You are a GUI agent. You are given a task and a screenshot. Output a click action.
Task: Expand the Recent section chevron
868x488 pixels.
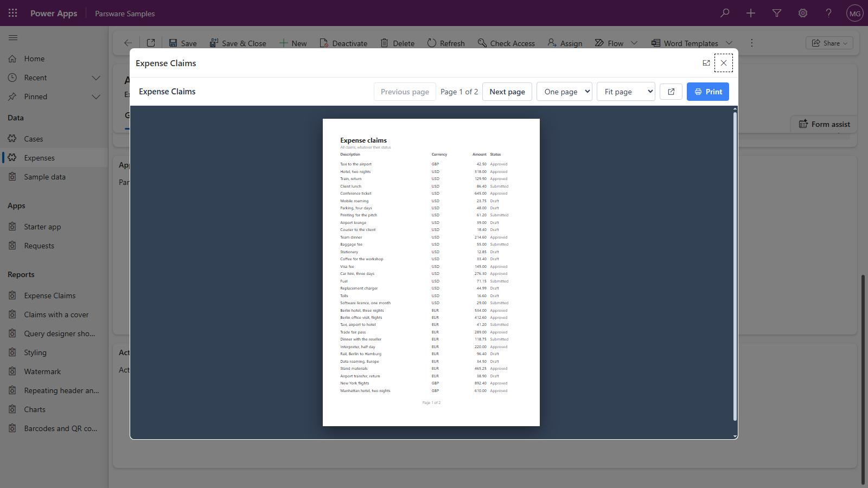(x=96, y=78)
